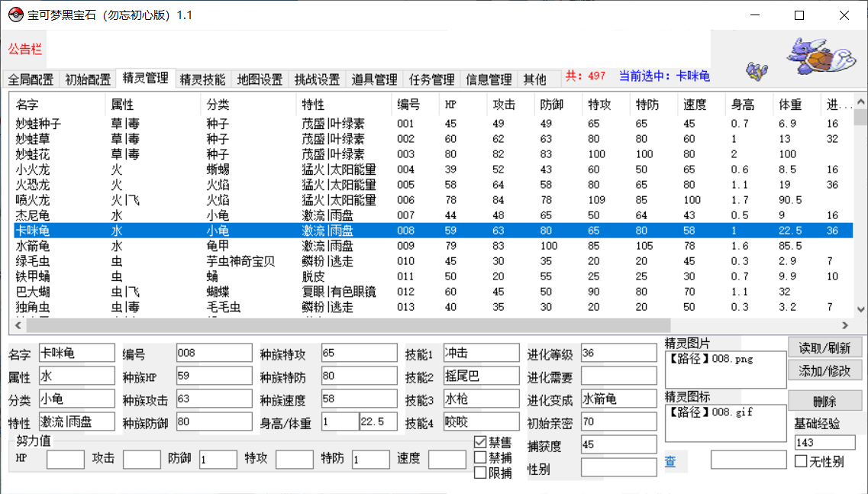Viewport: 868px width, 494px height.
Task: Focus the 捕获度 input field
Action: click(x=619, y=444)
